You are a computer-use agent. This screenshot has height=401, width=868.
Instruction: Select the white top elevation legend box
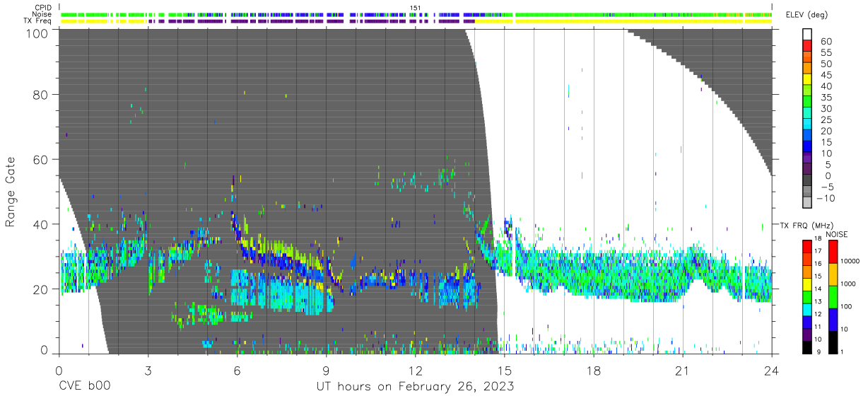(x=807, y=35)
